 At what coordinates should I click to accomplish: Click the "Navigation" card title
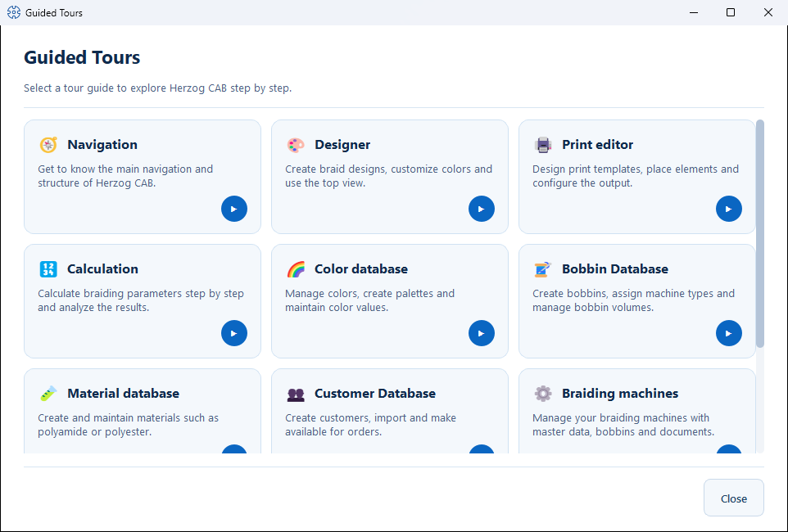tap(102, 145)
